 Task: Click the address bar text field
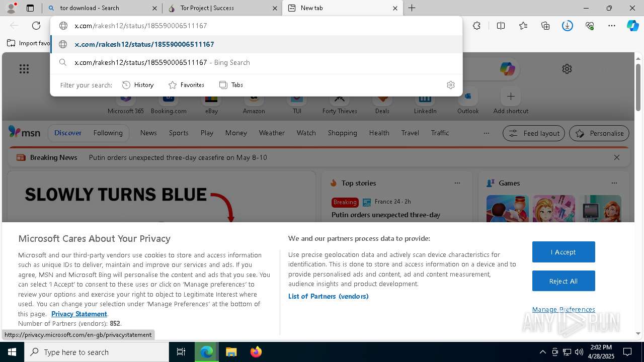click(x=257, y=26)
